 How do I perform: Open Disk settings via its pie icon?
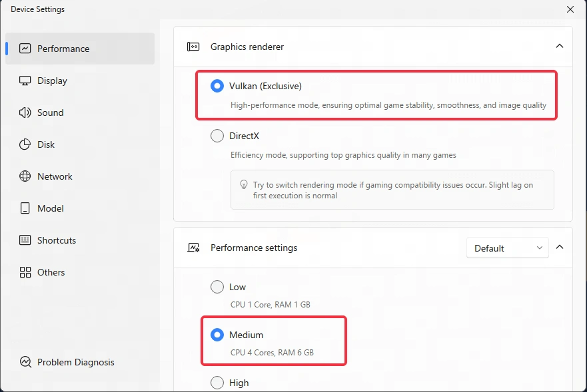click(23, 144)
